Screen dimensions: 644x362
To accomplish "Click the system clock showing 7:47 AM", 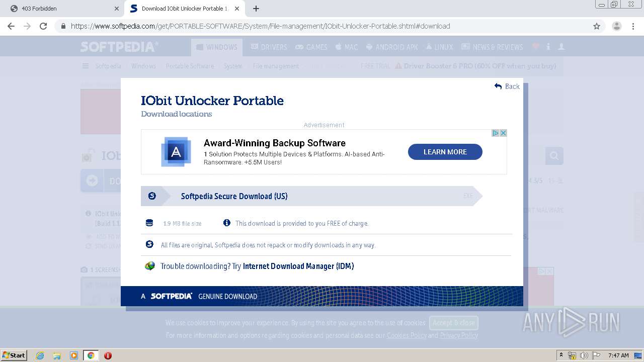I will coord(618,355).
